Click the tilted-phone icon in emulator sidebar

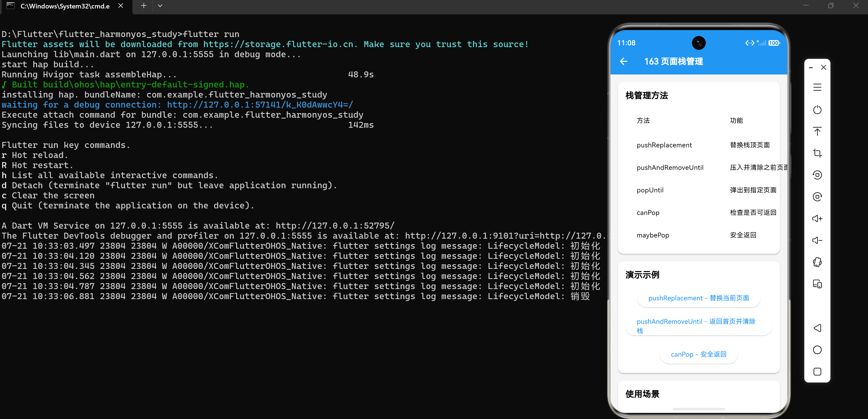[817, 262]
